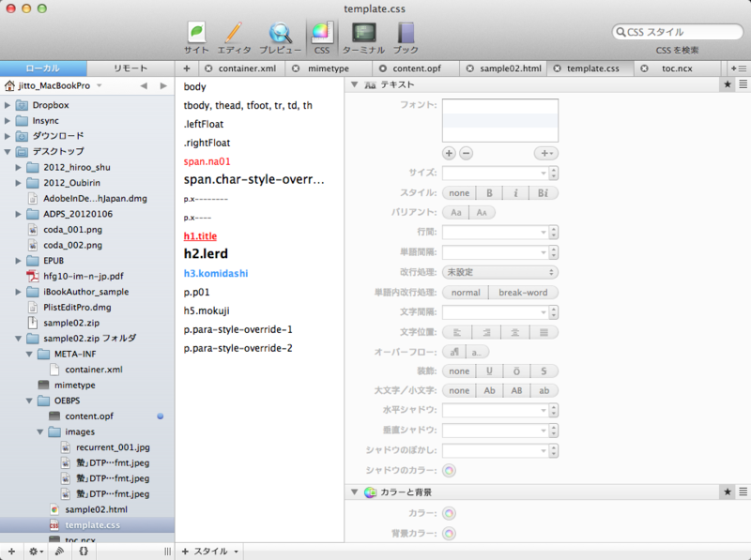Choose break-word for word wrapping

[523, 293]
